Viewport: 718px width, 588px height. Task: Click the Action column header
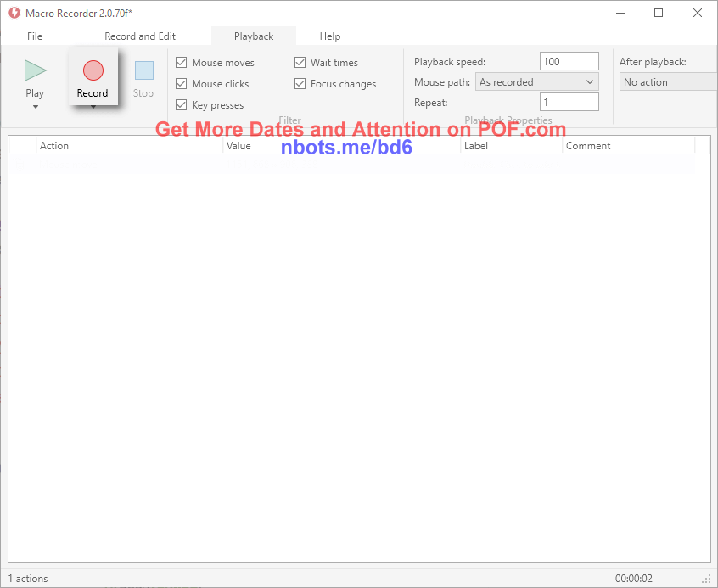pyautogui.click(x=130, y=146)
